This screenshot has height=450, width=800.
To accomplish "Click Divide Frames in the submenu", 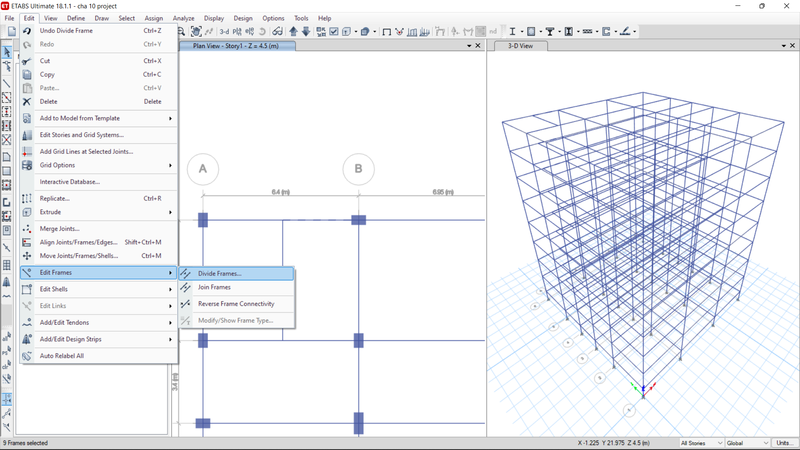I will [236, 273].
